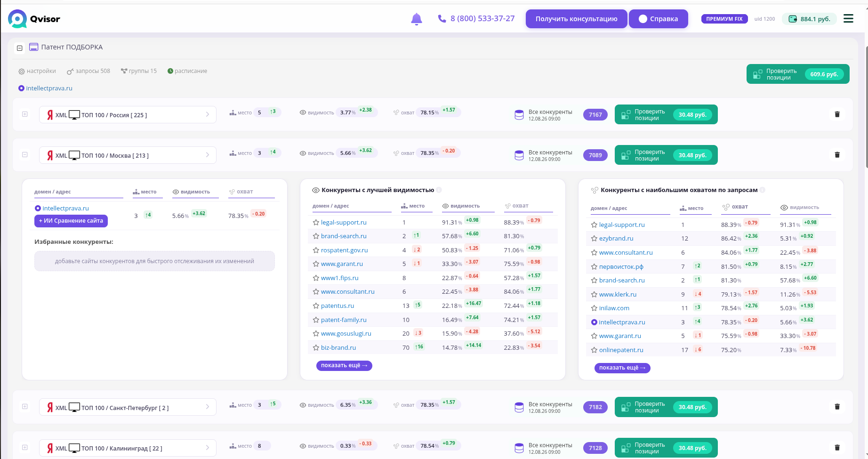Check all positions for 609.6 руб.
Image resolution: width=868 pixels, height=459 pixels.
click(798, 74)
